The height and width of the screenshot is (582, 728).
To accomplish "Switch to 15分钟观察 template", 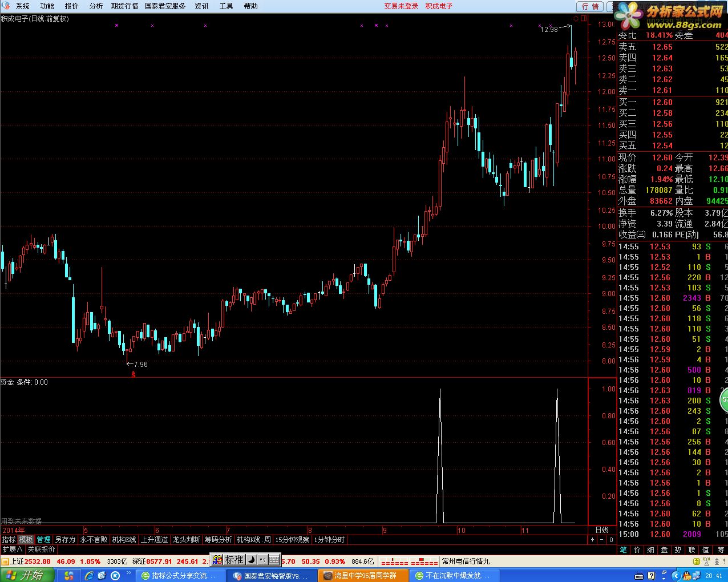I will [x=293, y=539].
